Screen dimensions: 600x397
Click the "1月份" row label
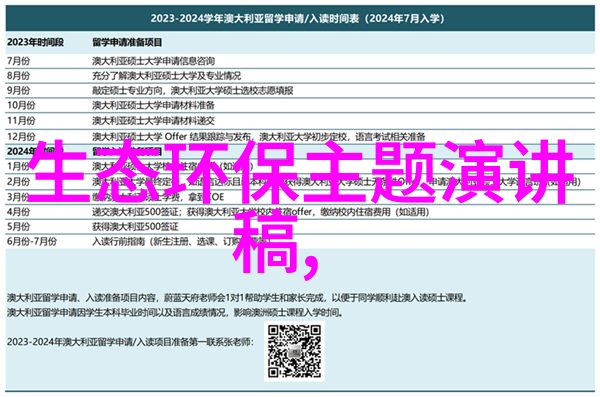point(18,166)
